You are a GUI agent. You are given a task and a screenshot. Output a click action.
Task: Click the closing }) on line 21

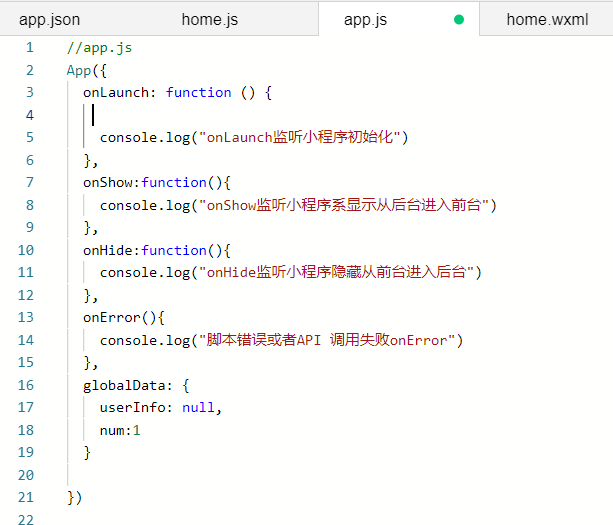pos(75,498)
